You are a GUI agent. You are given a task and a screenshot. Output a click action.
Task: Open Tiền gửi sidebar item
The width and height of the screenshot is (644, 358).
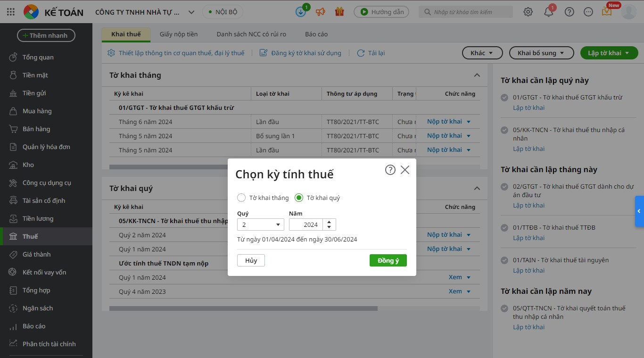(46, 93)
